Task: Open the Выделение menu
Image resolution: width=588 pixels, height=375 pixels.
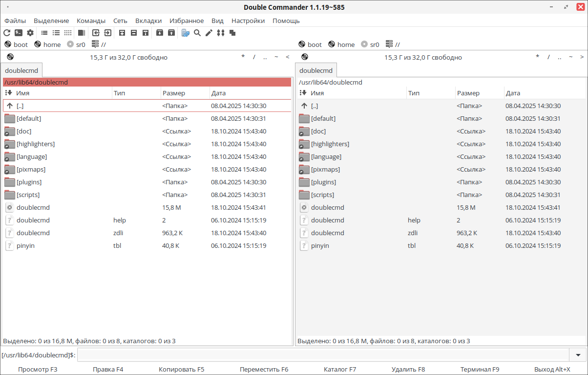Action: pyautogui.click(x=51, y=21)
